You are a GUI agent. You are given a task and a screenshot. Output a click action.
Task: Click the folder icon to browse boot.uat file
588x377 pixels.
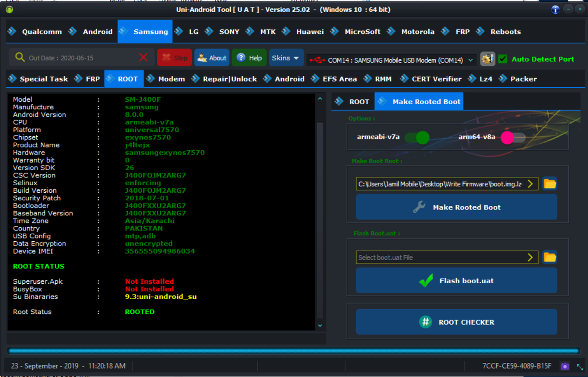point(550,257)
